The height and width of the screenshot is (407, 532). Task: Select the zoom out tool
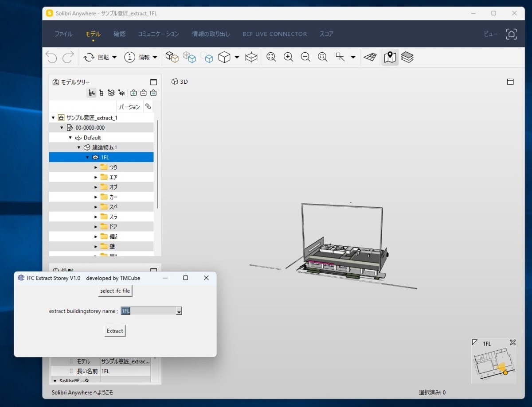tap(305, 57)
